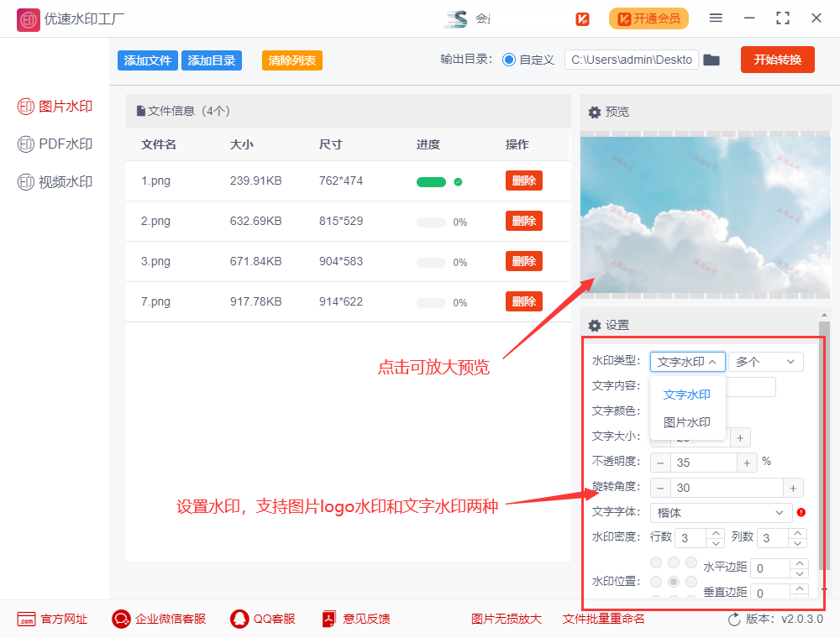
Task: Delete 3.png using its 删除 button
Action: (523, 261)
